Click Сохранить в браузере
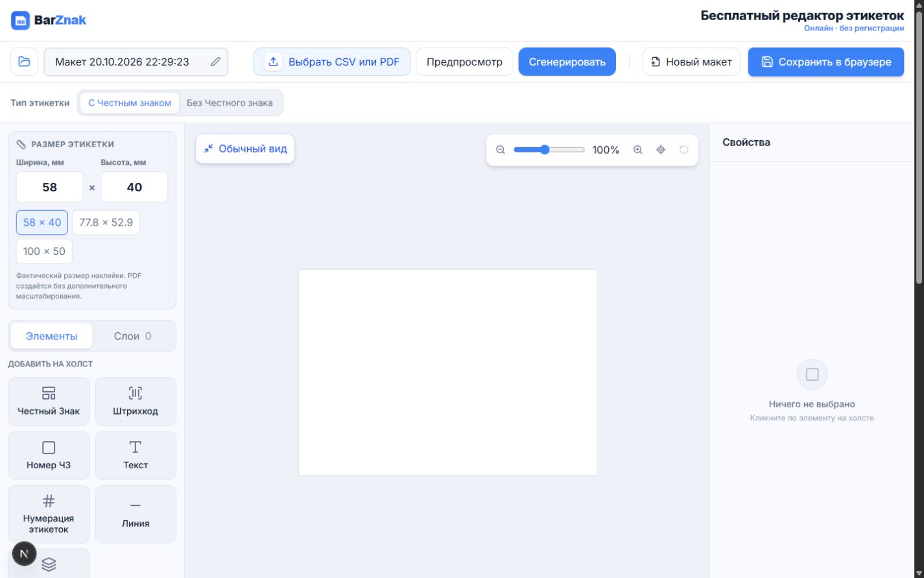 [x=826, y=62]
